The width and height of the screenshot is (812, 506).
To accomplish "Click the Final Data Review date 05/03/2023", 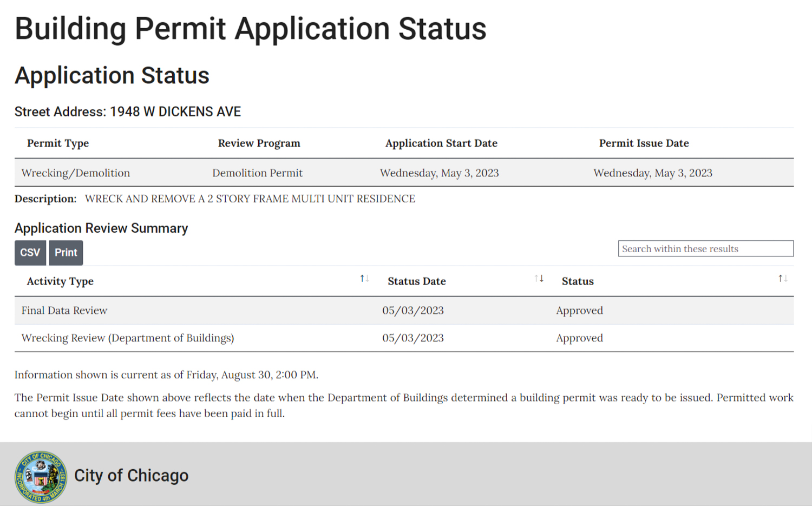I will coord(413,311).
